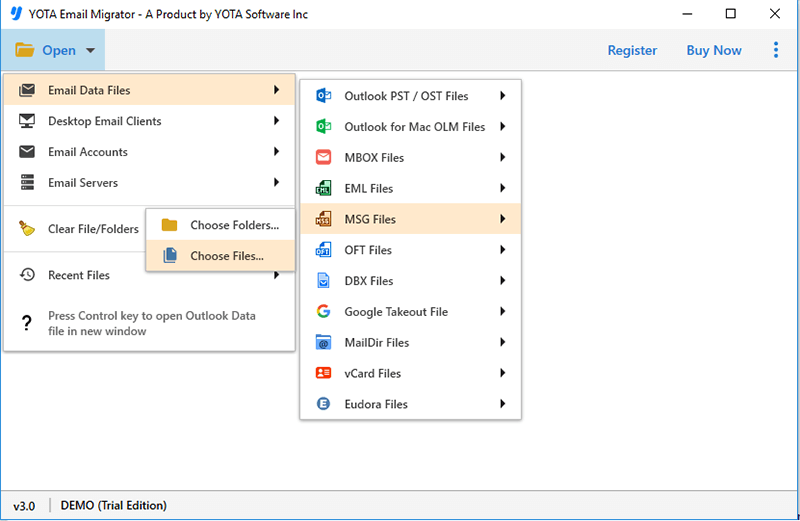
Task: Click the YOTA logo in title bar
Action: (x=16, y=14)
